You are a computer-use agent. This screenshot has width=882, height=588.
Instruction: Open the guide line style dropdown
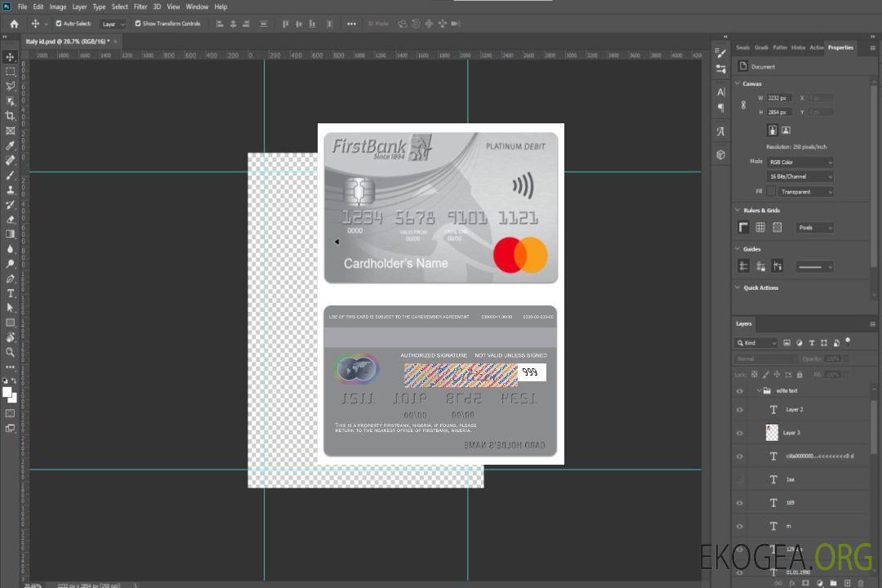[815, 267]
